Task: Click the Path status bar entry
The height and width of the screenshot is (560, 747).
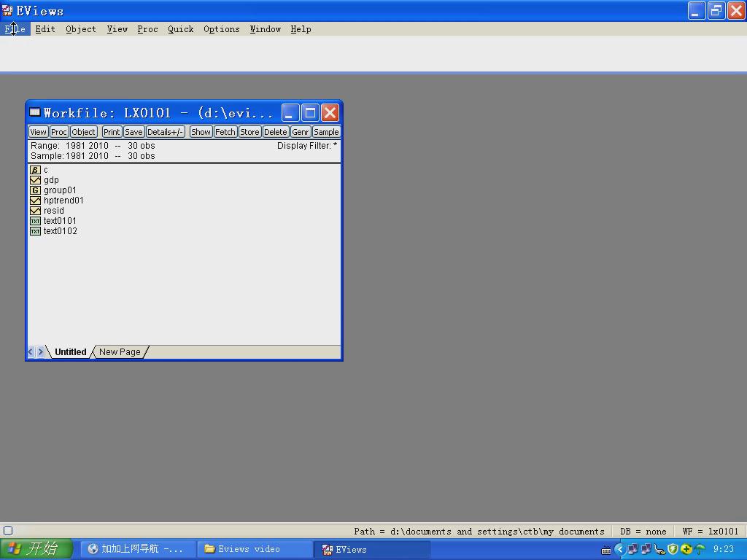Action: pyautogui.click(x=479, y=531)
